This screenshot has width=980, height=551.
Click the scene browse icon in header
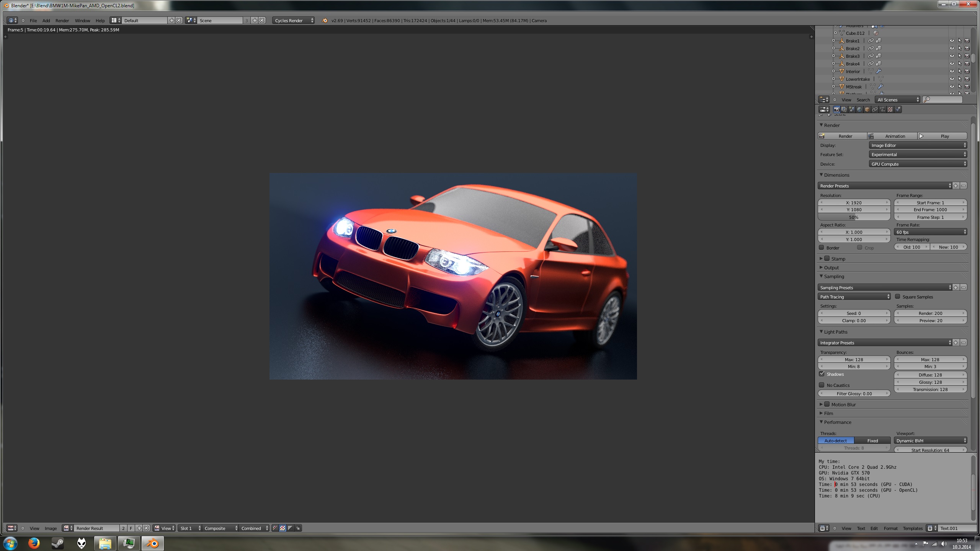191,20
